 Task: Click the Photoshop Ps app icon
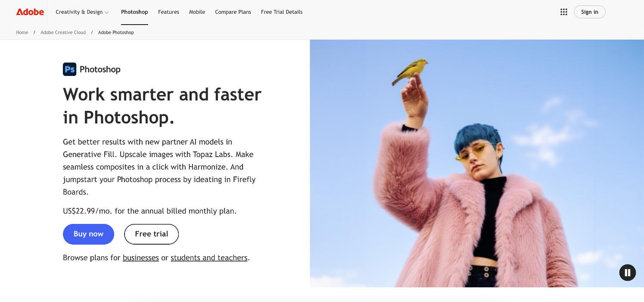pos(70,69)
